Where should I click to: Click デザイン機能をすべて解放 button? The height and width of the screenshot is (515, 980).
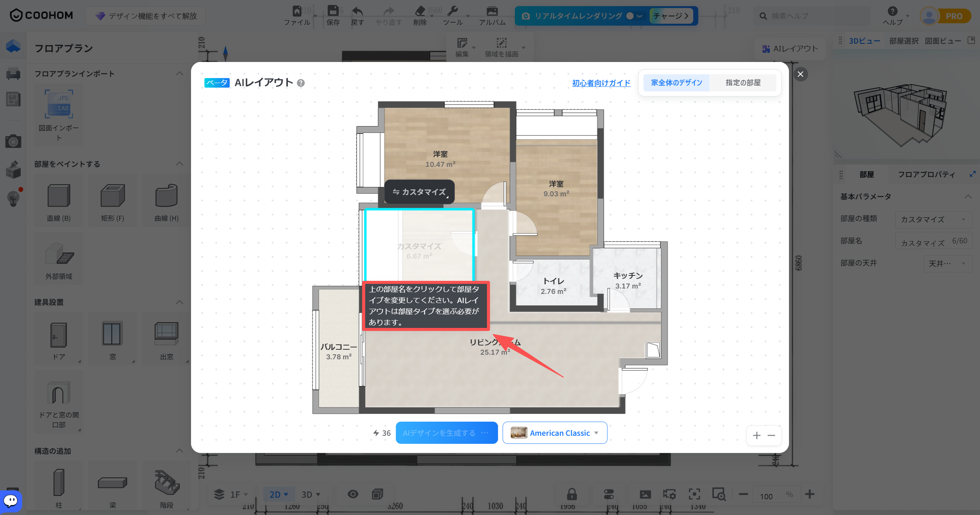(145, 16)
